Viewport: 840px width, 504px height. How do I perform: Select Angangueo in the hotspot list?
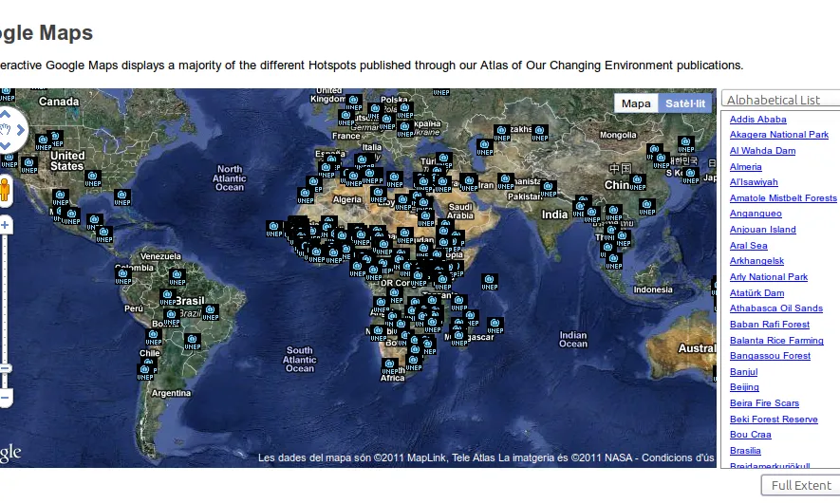(756, 214)
